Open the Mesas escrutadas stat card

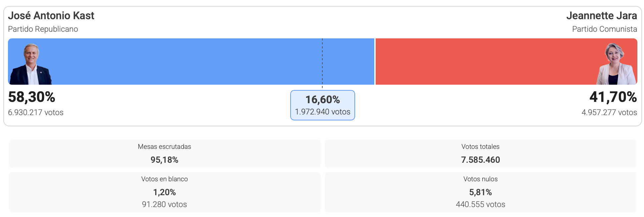(x=164, y=154)
